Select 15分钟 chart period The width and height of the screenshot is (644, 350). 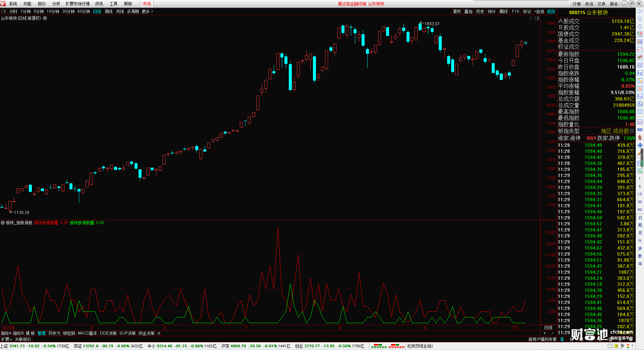[53, 11]
